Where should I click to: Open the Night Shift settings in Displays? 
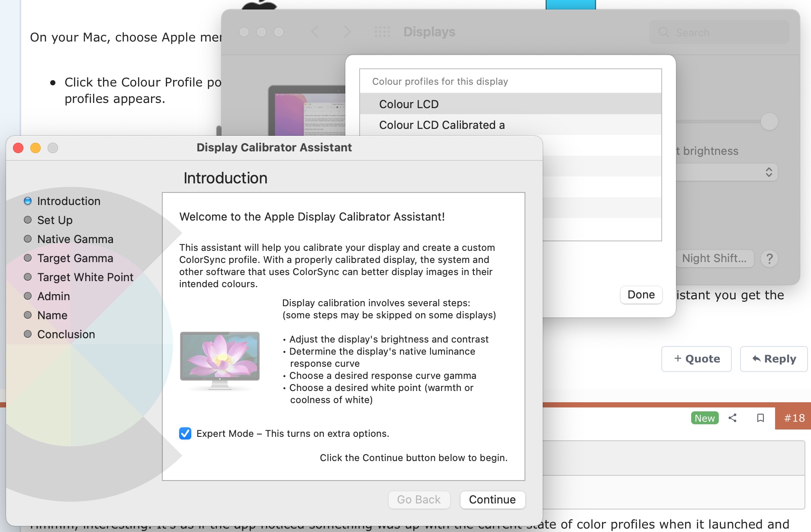point(714,258)
